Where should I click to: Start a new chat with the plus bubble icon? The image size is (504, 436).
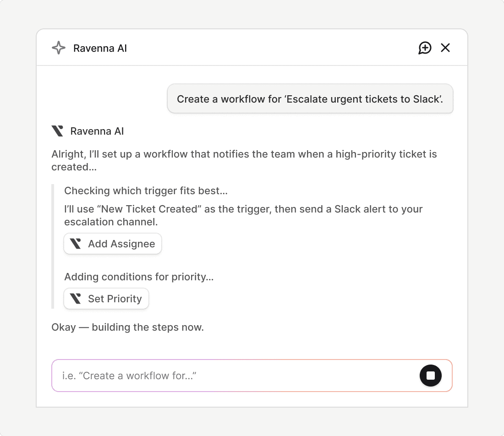(425, 48)
